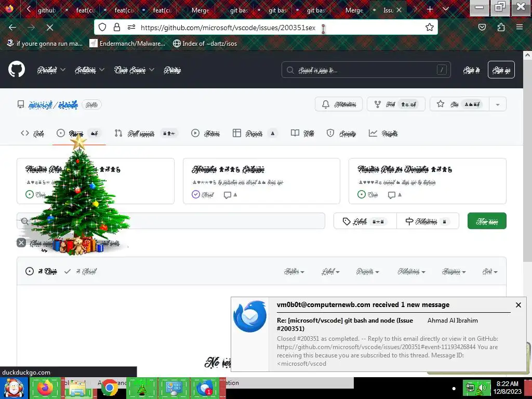Click the Thunderbird logo in notification popup
Image resolution: width=532 pixels, height=399 pixels.
click(250, 316)
